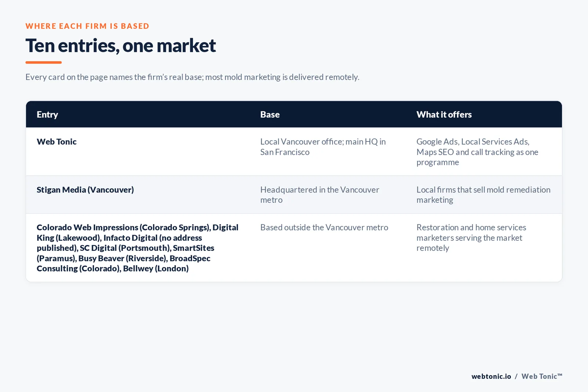
Task: Click the 'Entry' column header
Action: point(47,115)
